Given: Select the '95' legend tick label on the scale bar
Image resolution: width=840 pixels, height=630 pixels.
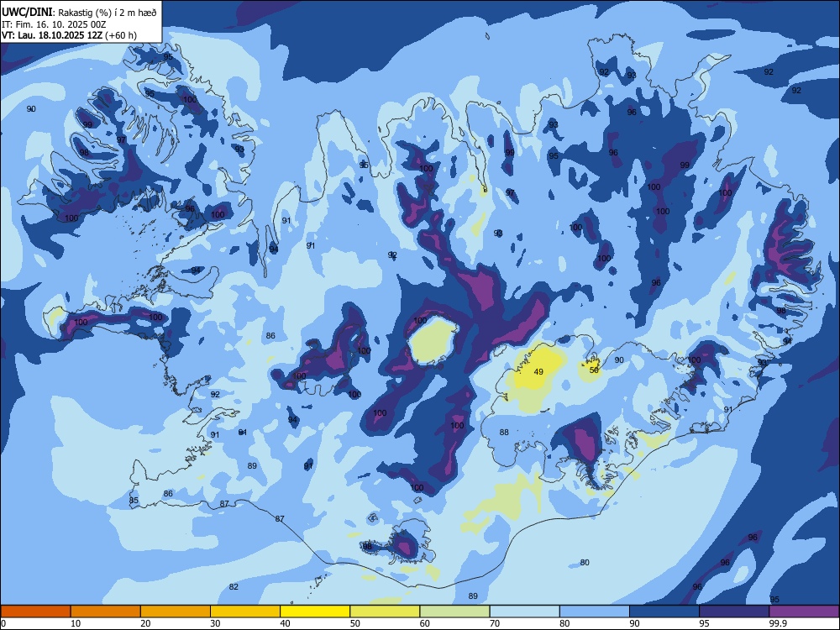Looking at the screenshot, I should (x=705, y=623).
